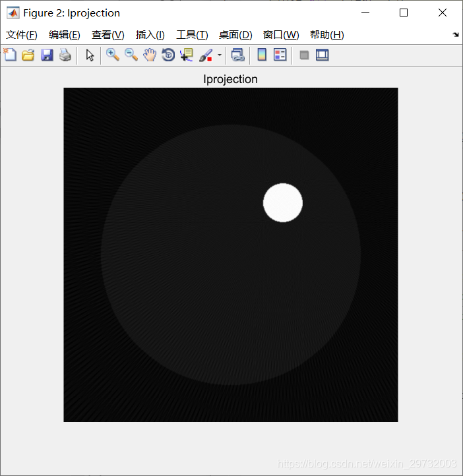This screenshot has height=476, width=463.
Task: Open the 插入(I) menu
Action: tap(150, 35)
